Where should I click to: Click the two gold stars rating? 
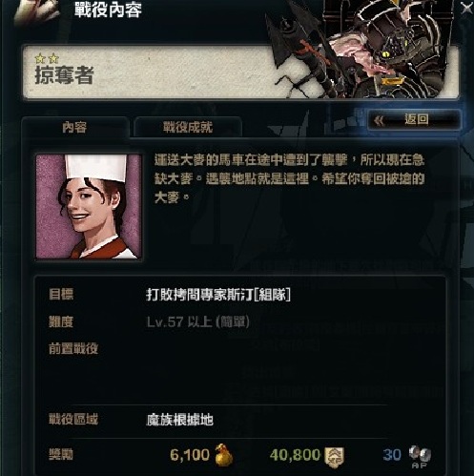(47, 58)
